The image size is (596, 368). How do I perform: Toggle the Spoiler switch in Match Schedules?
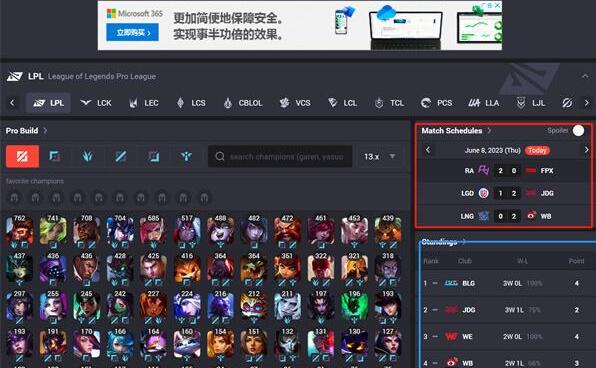coord(578,130)
